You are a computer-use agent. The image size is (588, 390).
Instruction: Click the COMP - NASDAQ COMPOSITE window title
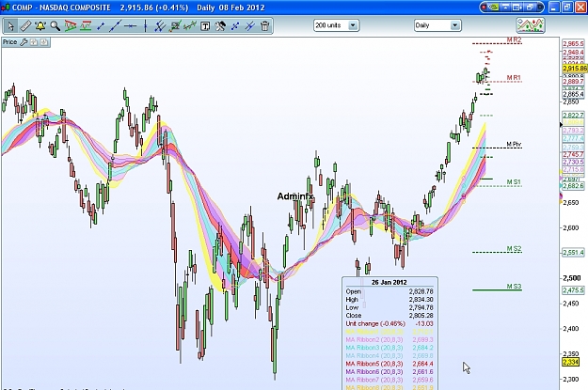(x=61, y=8)
